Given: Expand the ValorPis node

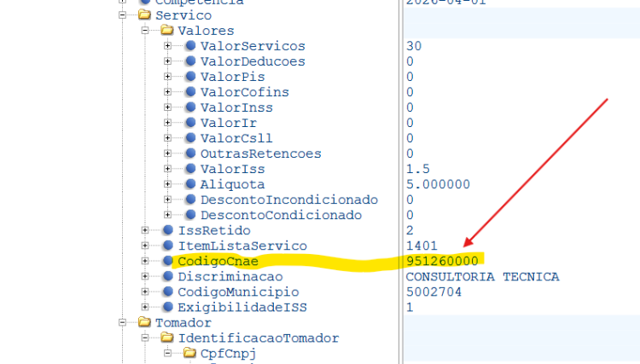Looking at the screenshot, I should click(x=167, y=77).
